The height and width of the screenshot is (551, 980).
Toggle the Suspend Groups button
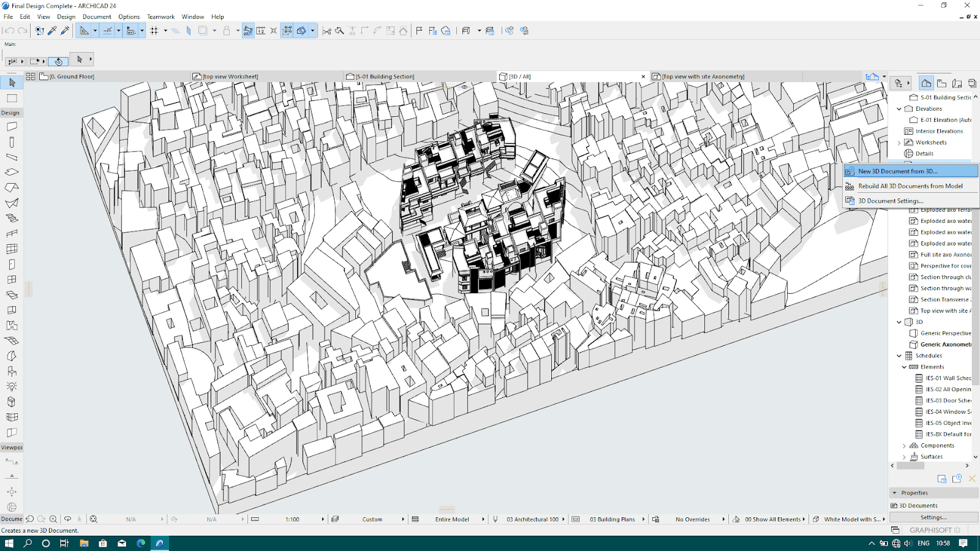pyautogui.click(x=248, y=31)
